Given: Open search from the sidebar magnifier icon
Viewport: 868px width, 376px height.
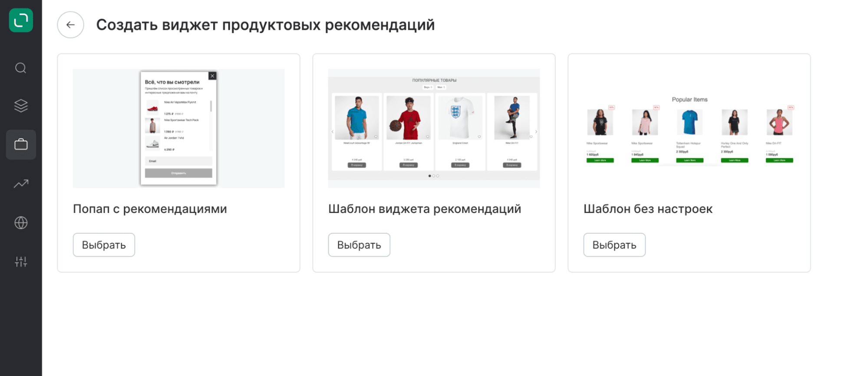Looking at the screenshot, I should coord(21,68).
